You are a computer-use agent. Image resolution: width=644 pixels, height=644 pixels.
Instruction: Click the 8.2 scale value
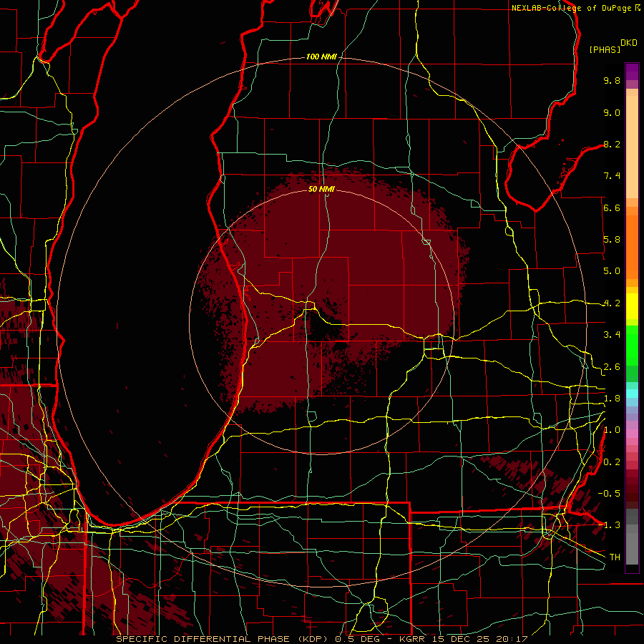click(612, 144)
